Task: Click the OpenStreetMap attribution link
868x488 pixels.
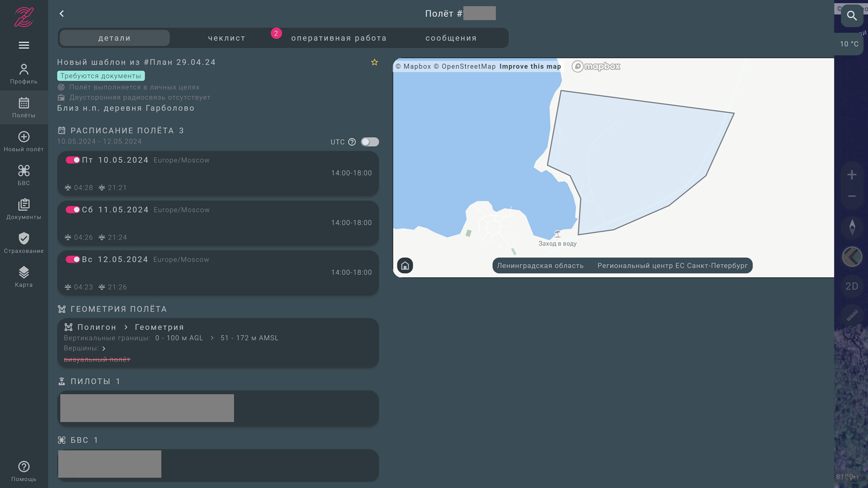Action: point(464,66)
